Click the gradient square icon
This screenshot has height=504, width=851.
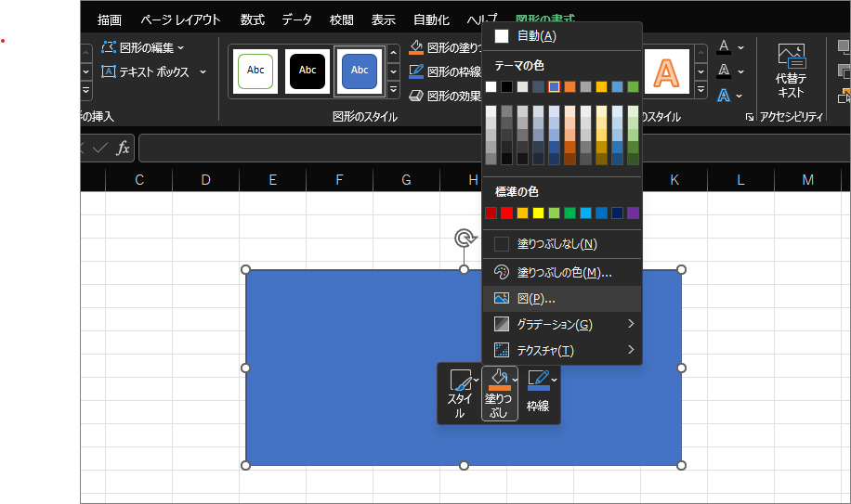coord(502,324)
